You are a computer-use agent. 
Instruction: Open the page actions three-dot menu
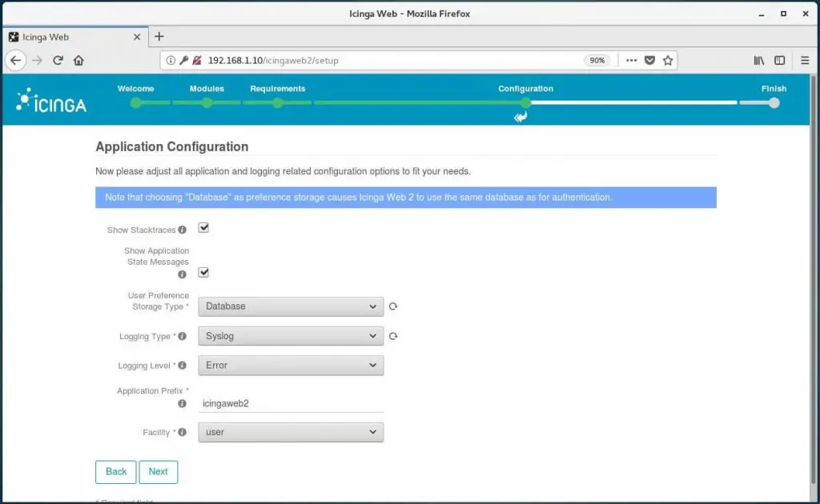[631, 61]
